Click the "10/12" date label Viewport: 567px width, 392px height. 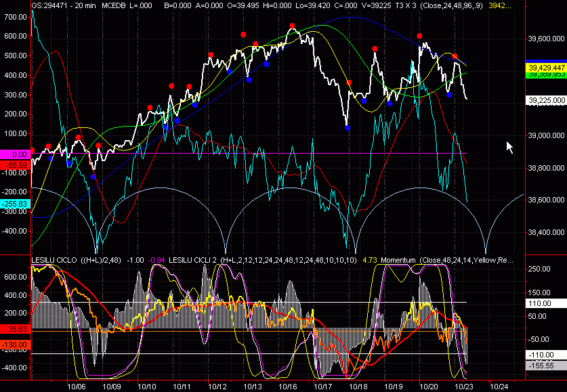point(217,387)
